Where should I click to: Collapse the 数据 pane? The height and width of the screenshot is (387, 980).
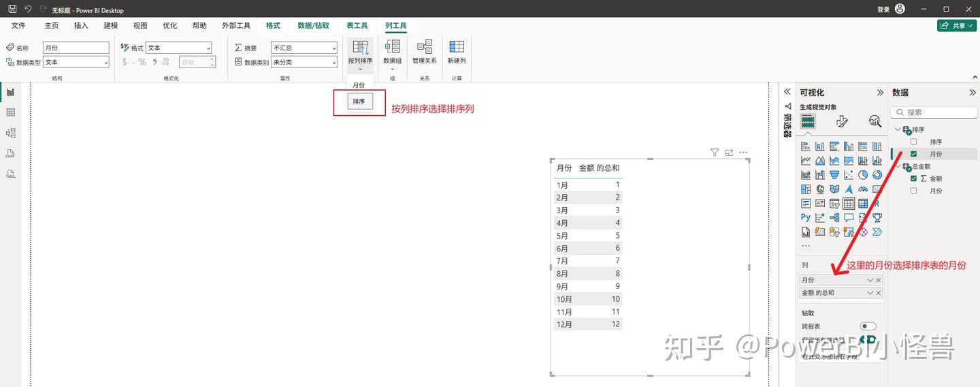pyautogui.click(x=972, y=93)
